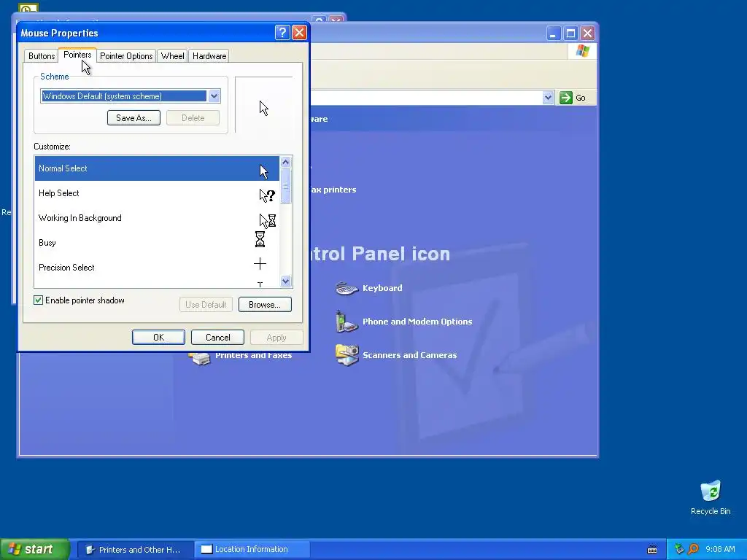Open Printers and Faxes link
This screenshot has height=560, width=747.
tap(253, 356)
